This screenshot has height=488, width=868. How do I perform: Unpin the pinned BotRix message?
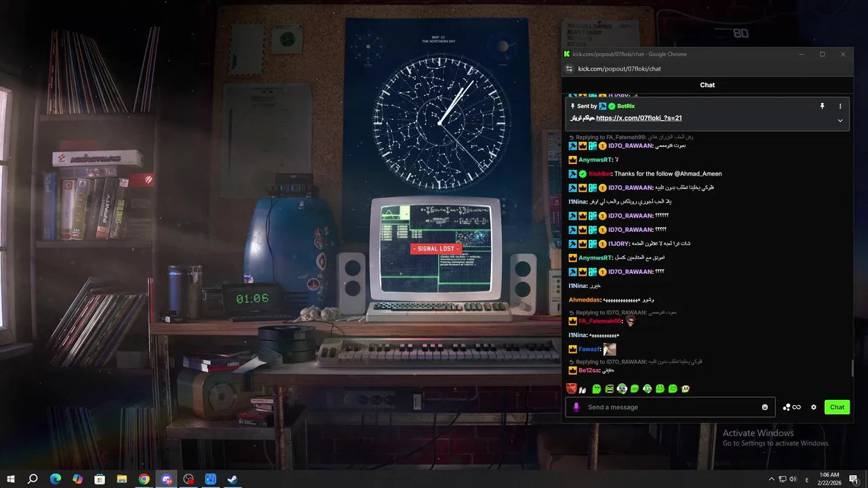coord(822,106)
